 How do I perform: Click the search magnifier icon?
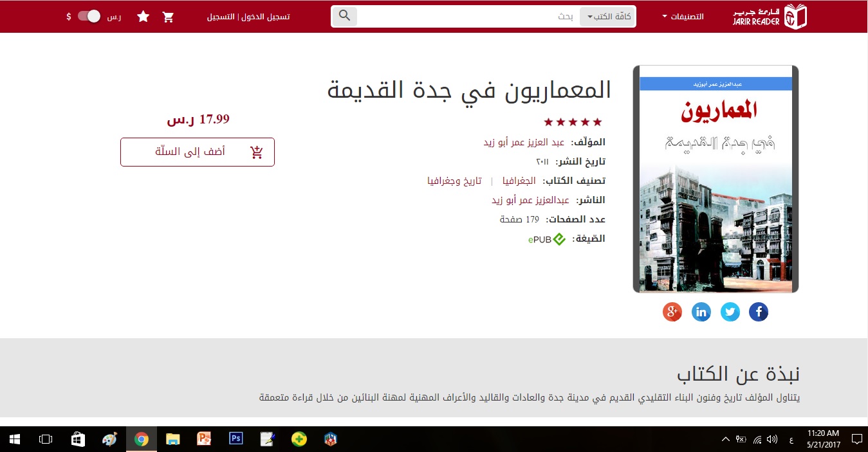(x=345, y=16)
